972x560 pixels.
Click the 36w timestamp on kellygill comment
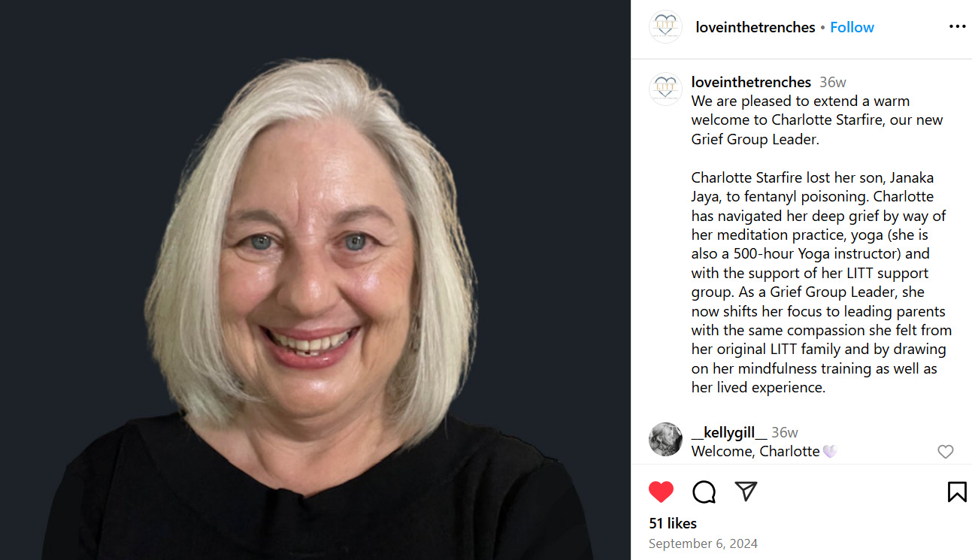(785, 432)
